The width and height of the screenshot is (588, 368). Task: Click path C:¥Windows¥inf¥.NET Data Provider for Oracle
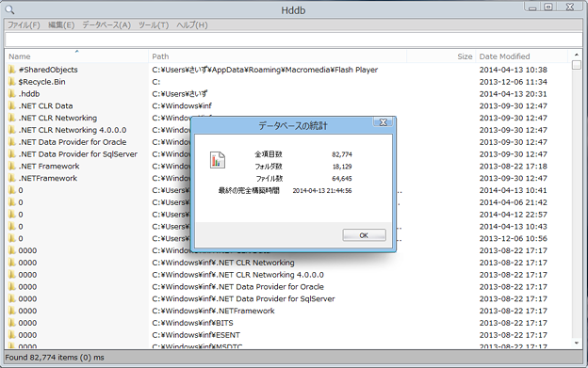pos(237,287)
